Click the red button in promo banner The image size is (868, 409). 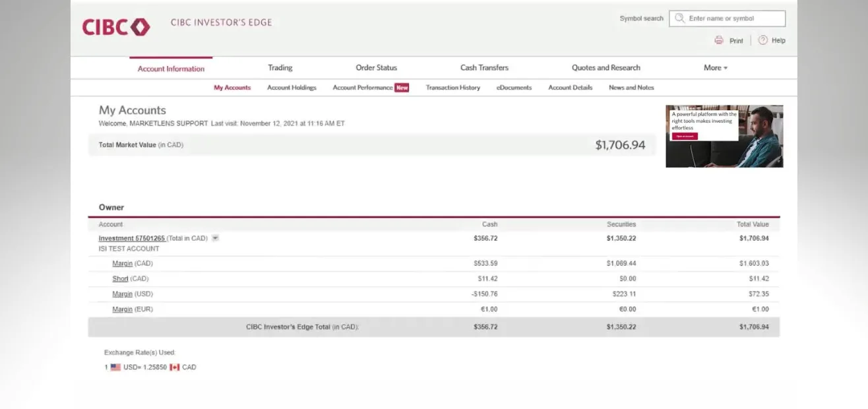(x=684, y=137)
